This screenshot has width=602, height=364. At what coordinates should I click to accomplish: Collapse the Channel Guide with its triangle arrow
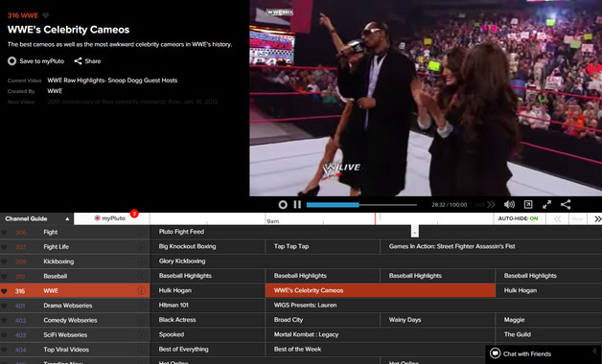click(x=67, y=218)
